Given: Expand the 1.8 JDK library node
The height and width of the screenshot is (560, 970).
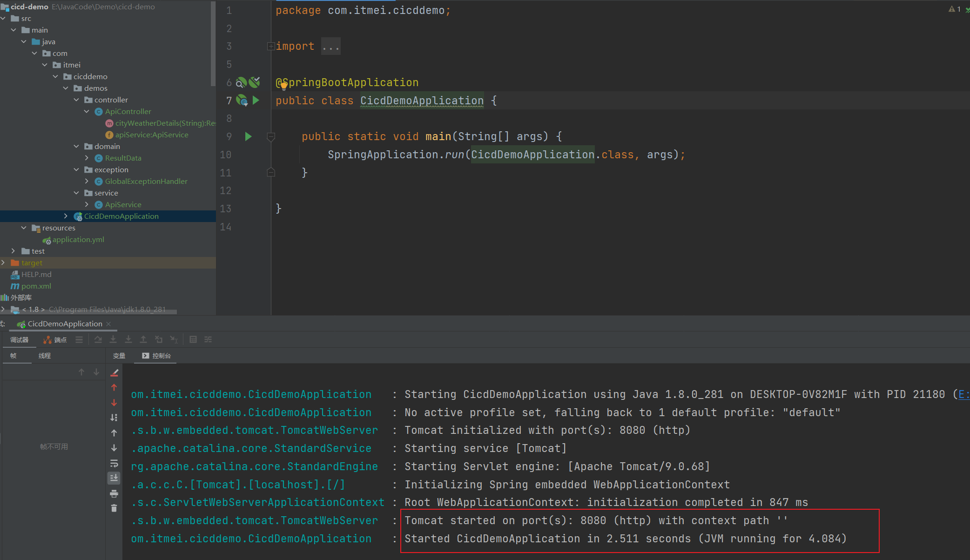Looking at the screenshot, I should [x=3, y=309].
